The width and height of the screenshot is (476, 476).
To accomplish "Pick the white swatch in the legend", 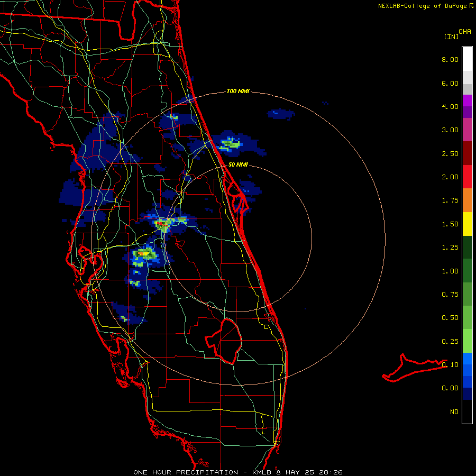I will [x=467, y=59].
